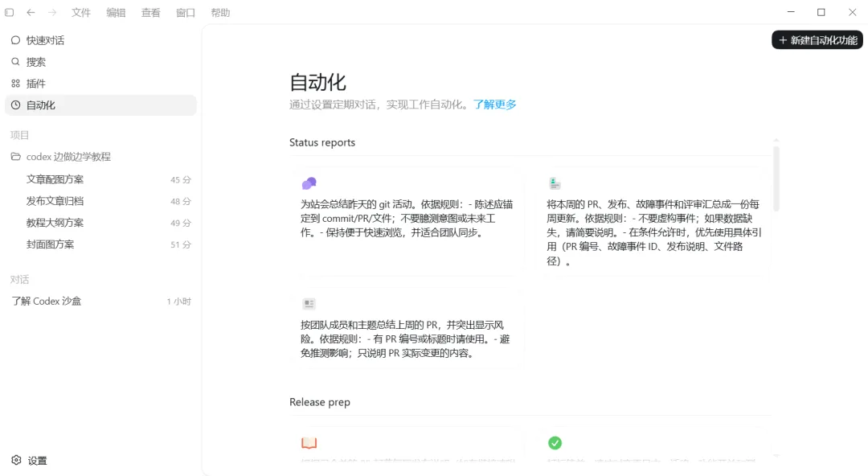Screen dimensions: 868x476
Task: Maximize the application window
Action: click(821, 11)
